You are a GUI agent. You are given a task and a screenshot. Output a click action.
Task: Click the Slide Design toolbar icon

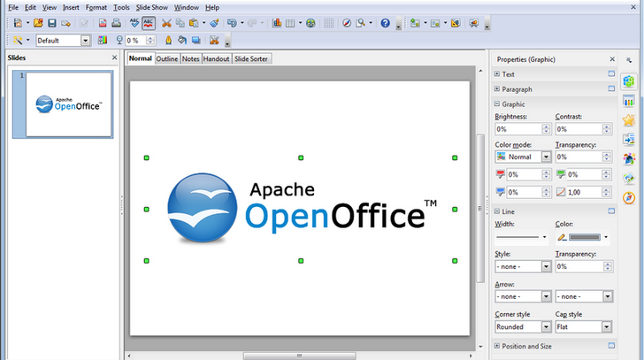pyautogui.click(x=455, y=23)
